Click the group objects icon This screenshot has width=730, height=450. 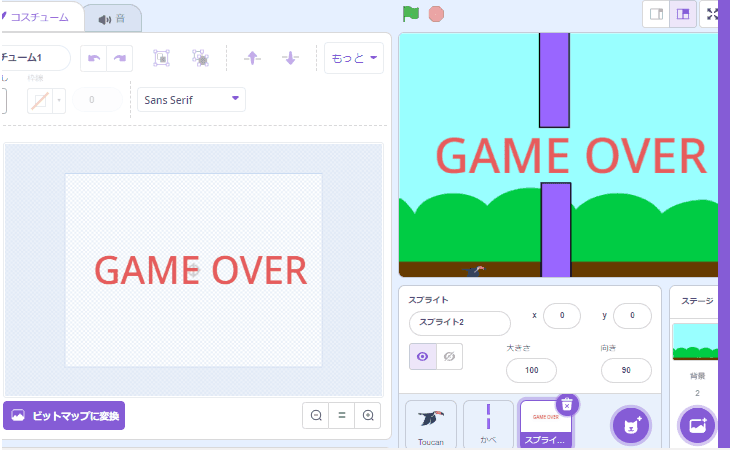click(x=161, y=59)
